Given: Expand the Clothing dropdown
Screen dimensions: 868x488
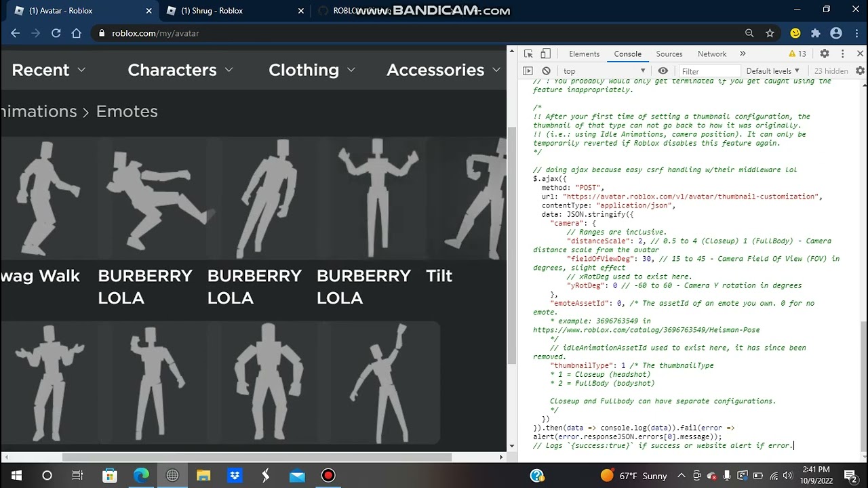Looking at the screenshot, I should click(312, 70).
